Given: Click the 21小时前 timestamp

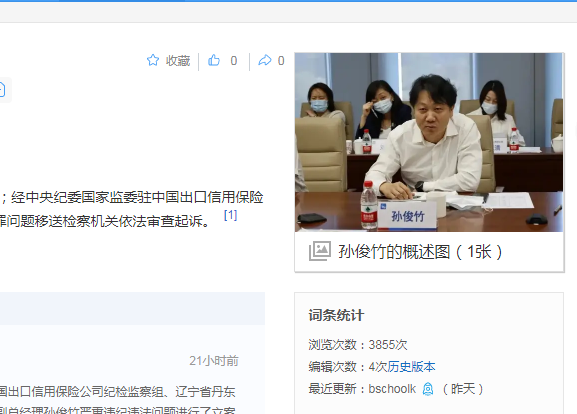Looking at the screenshot, I should pos(214,361).
